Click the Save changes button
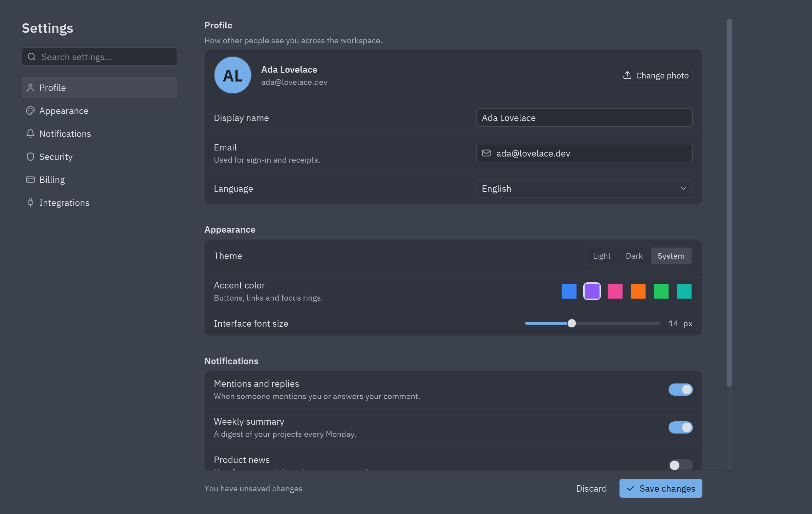 661,488
